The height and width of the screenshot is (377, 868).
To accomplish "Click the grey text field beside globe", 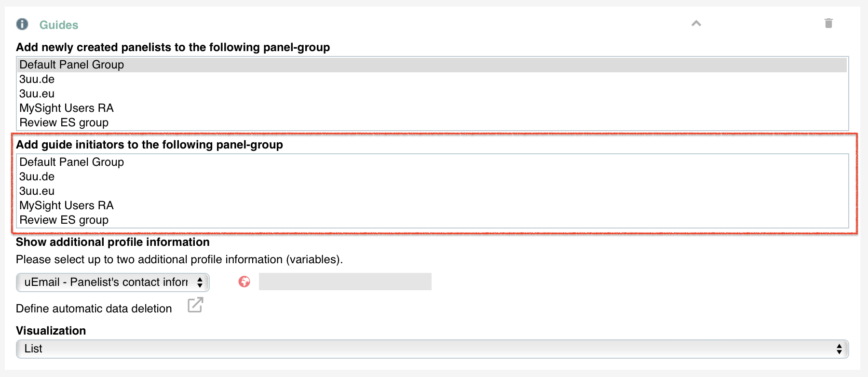I will 345,282.
